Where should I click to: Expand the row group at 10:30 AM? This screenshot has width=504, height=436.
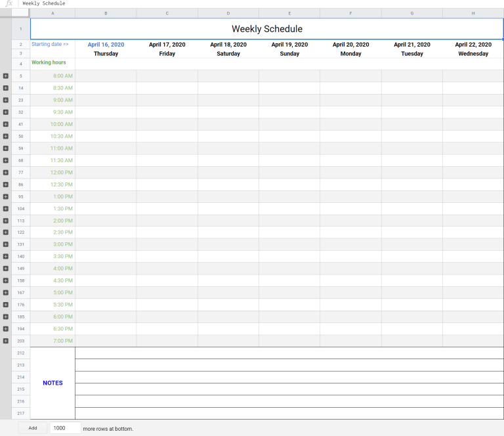pos(6,136)
